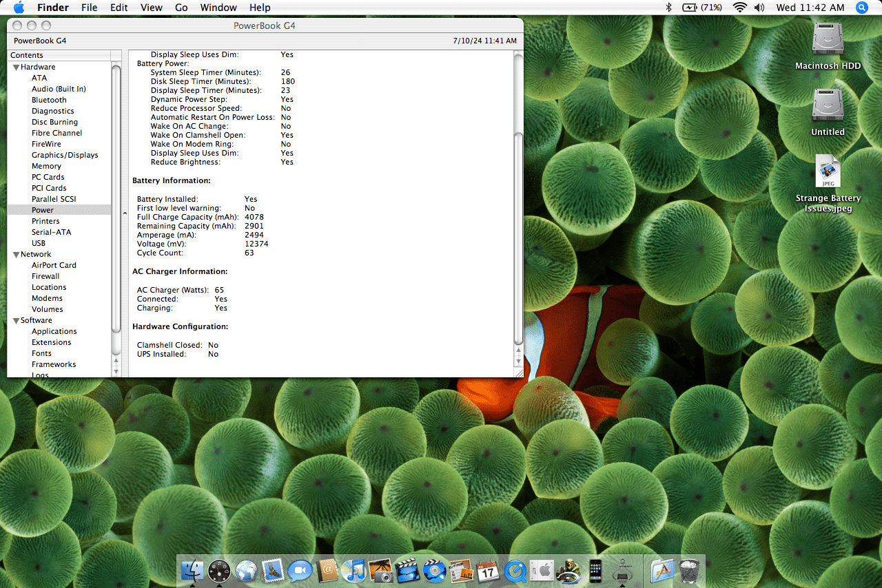The height and width of the screenshot is (588, 882).
Task: Click the battery status (71%) icon
Action: [x=702, y=8]
